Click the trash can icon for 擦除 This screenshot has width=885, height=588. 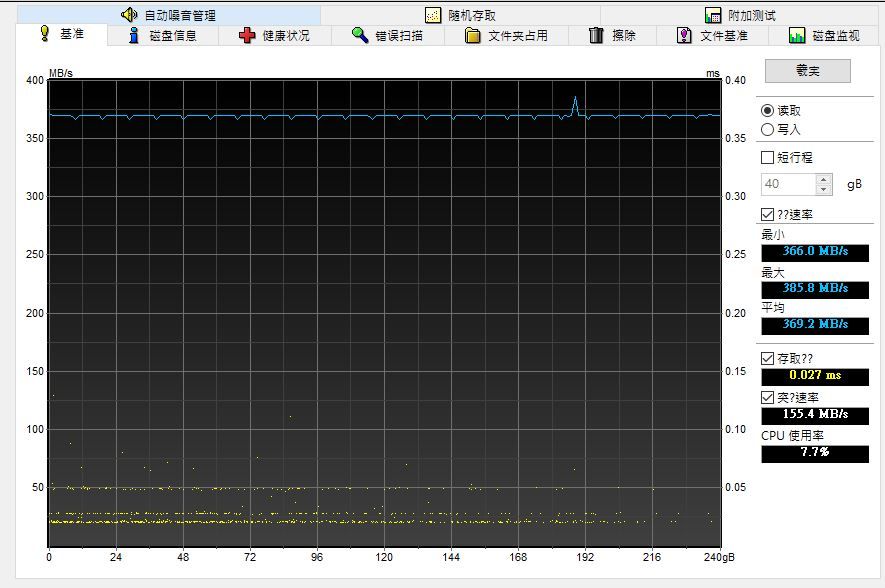click(596, 36)
